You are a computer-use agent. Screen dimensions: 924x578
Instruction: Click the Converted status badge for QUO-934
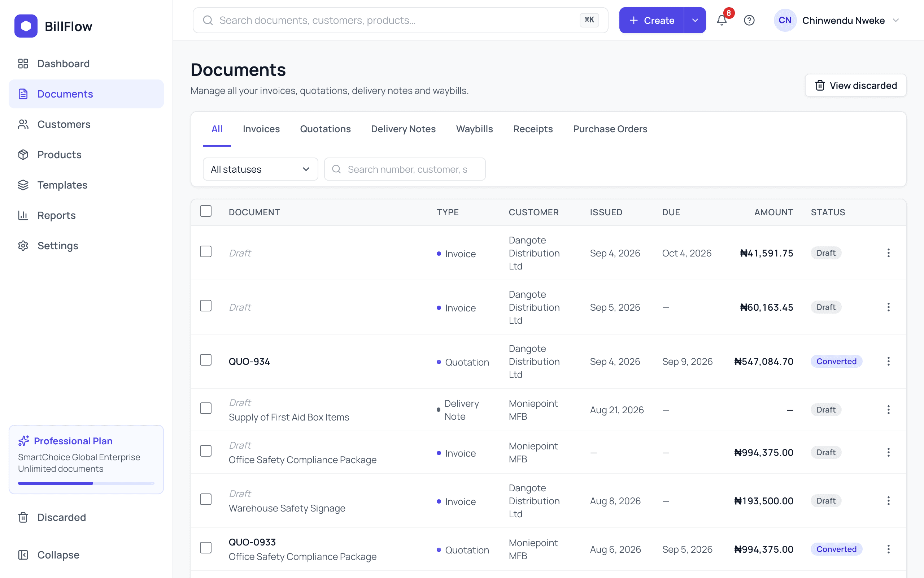click(x=836, y=361)
